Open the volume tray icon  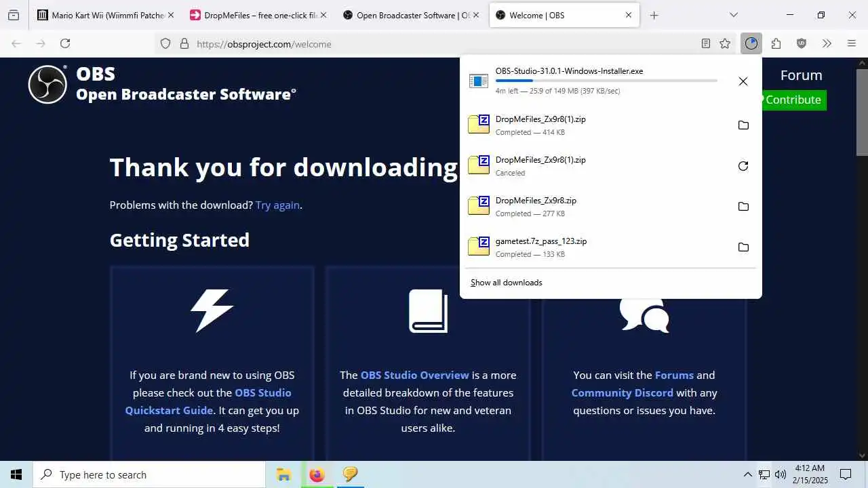(781, 474)
